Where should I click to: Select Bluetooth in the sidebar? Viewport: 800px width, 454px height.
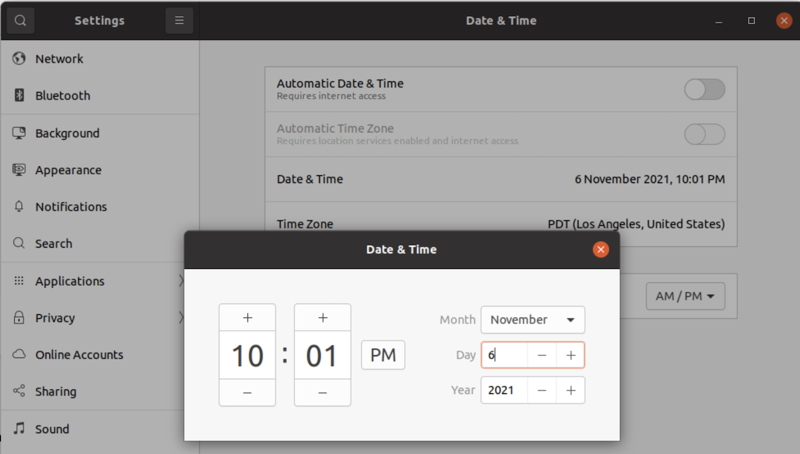[62, 96]
